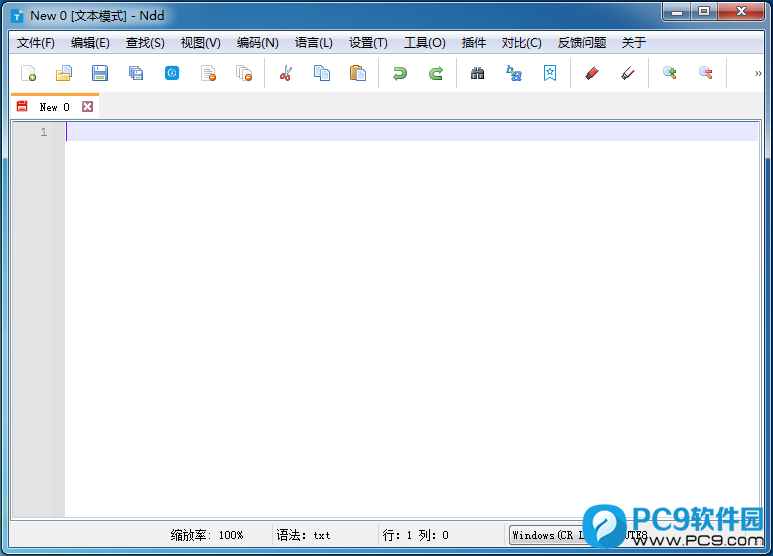773x556 pixels.
Task: Save the file using the floppy disk icon
Action: pyautogui.click(x=100, y=73)
